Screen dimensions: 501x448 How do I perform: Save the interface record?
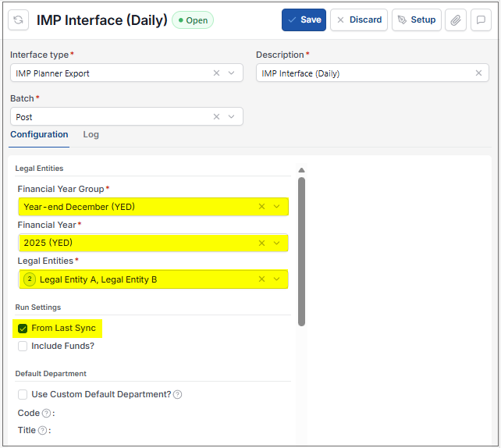304,20
